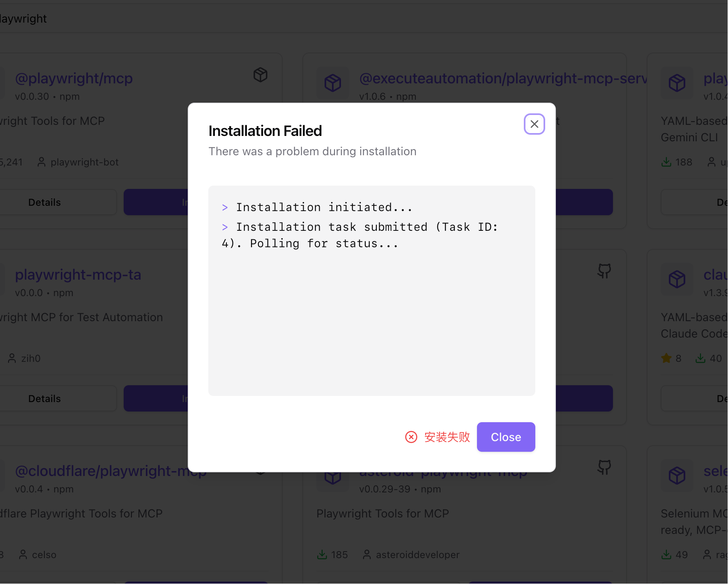
Task: Click the cube icon on the Claude Code card
Action: (677, 279)
